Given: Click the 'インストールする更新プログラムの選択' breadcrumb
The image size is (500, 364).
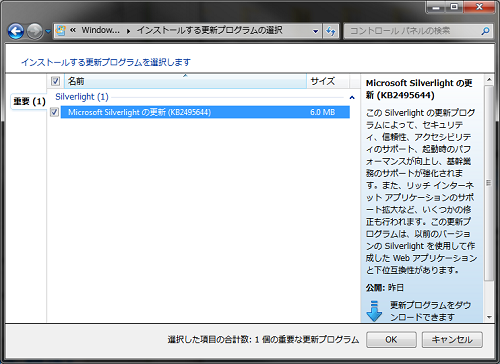Looking at the screenshot, I should pos(210,31).
